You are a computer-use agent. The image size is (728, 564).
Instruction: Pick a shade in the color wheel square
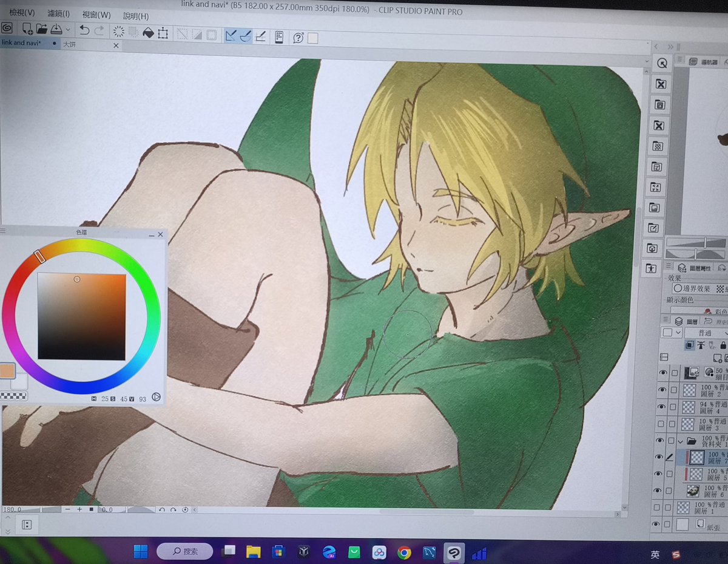82,316
